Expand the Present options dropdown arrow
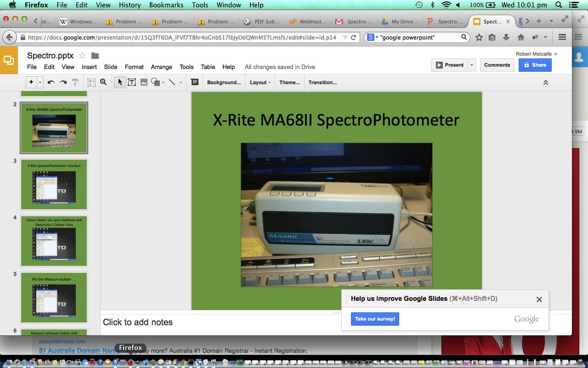The image size is (588, 368). click(471, 65)
